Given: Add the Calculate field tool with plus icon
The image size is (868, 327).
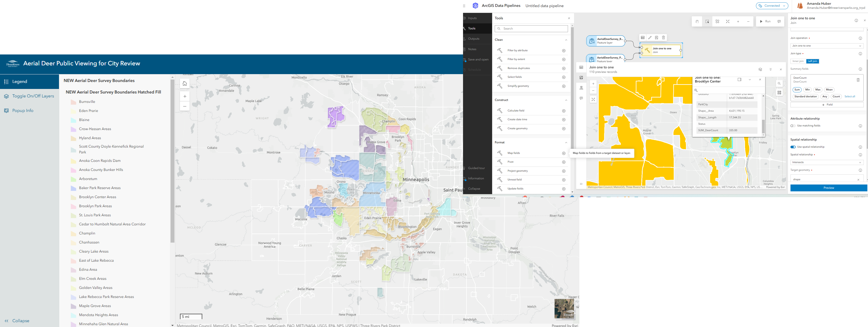Looking at the screenshot, I should [564, 111].
